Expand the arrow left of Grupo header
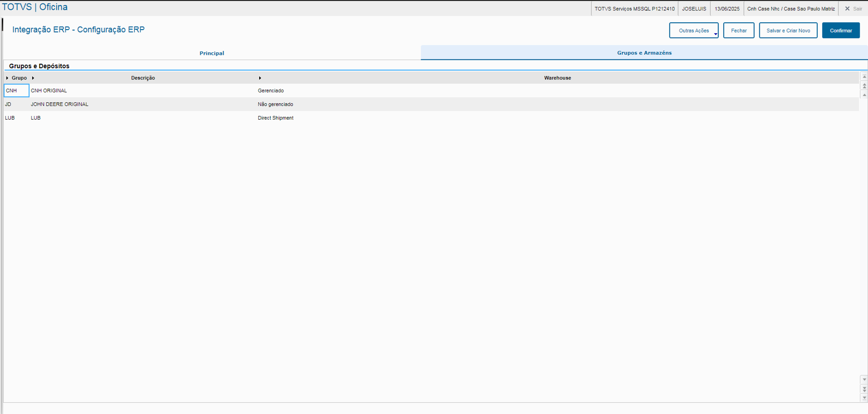The image size is (868, 414). [7, 78]
